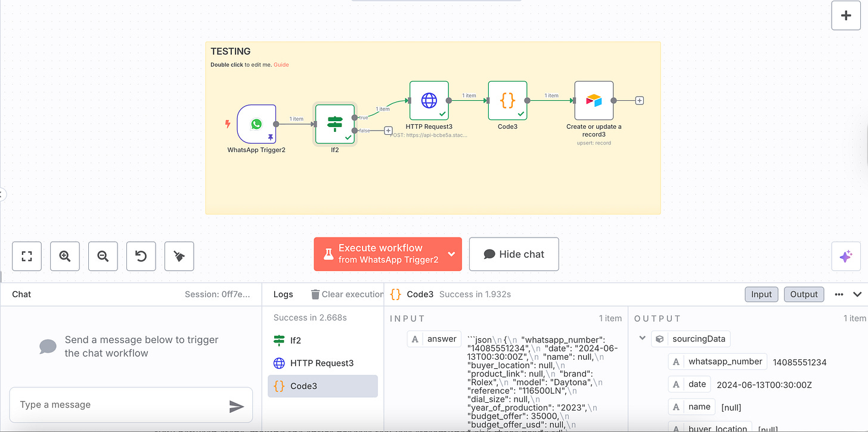868x432 pixels.
Task: Open the HTTP Request3 globe node
Action: pyautogui.click(x=429, y=100)
